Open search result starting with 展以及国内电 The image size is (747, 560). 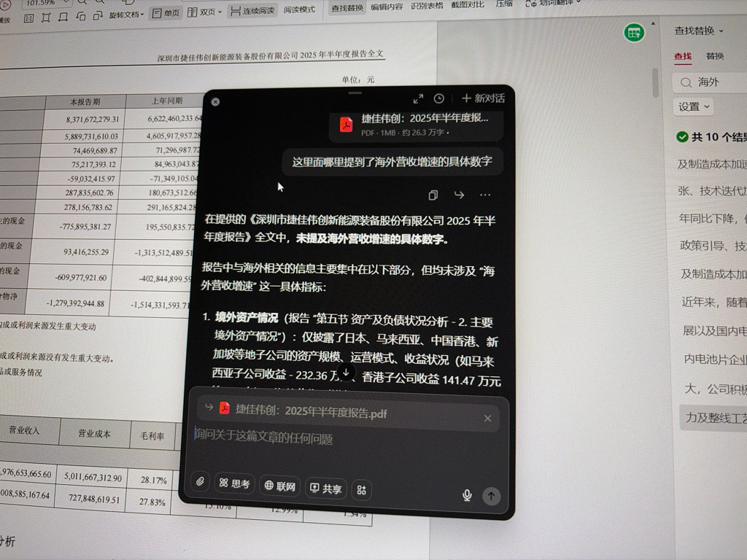point(715,331)
